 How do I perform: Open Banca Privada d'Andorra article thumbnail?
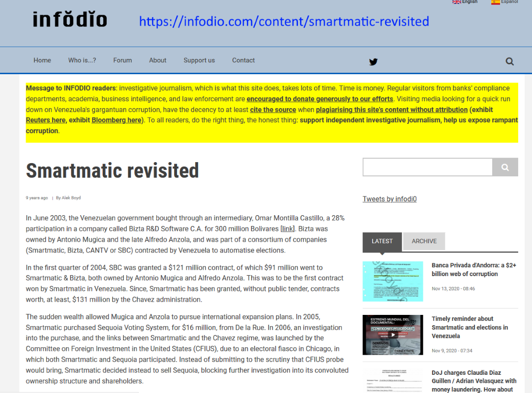point(392,281)
